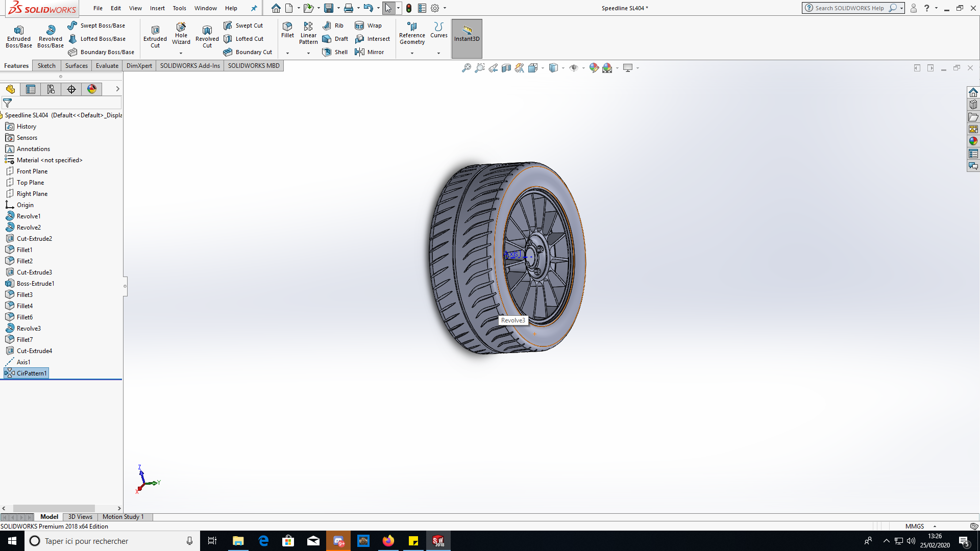
Task: Open the DisplayManager appearance ball tab
Action: tap(92, 89)
